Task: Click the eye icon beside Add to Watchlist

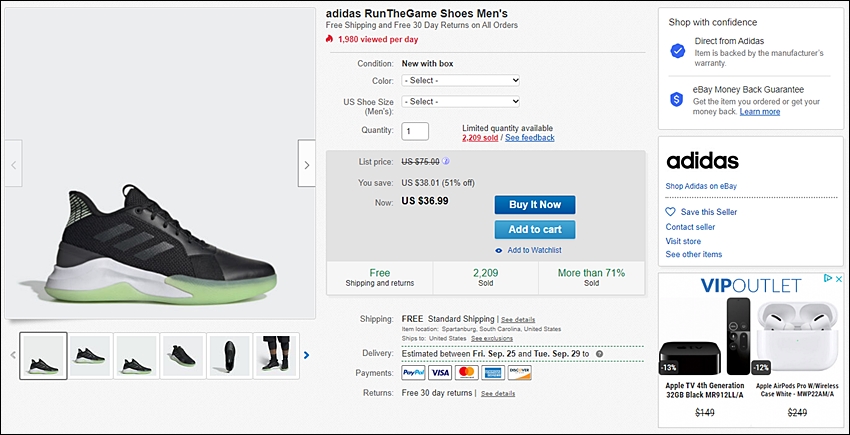Action: [499, 251]
